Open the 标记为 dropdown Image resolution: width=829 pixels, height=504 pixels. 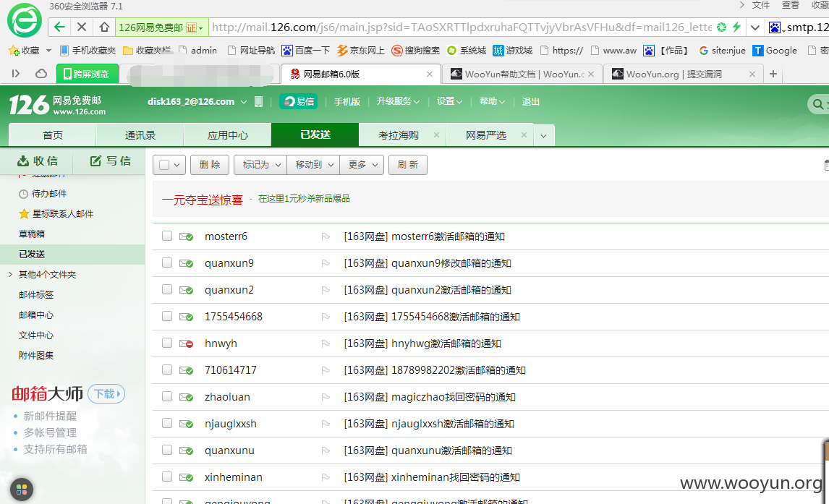260,165
